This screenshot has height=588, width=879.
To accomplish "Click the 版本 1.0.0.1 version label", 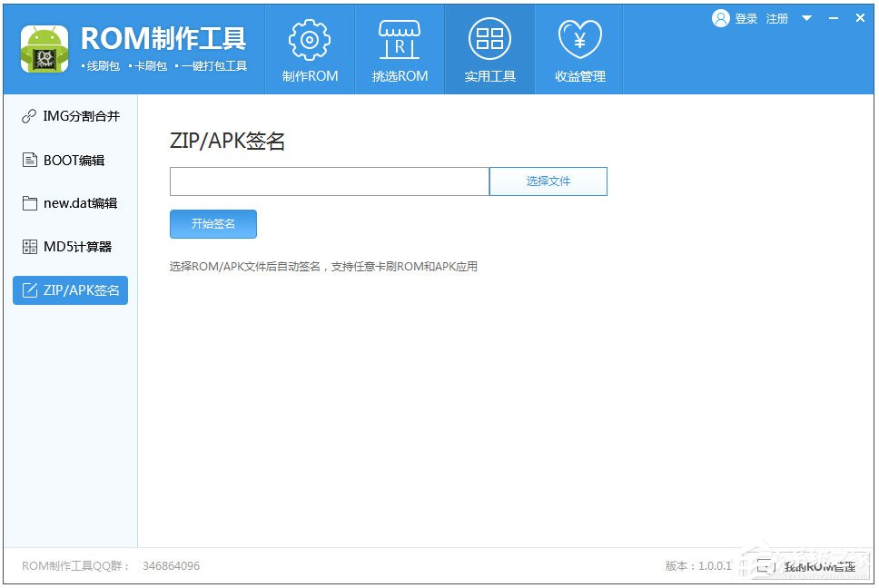I will click(x=698, y=565).
